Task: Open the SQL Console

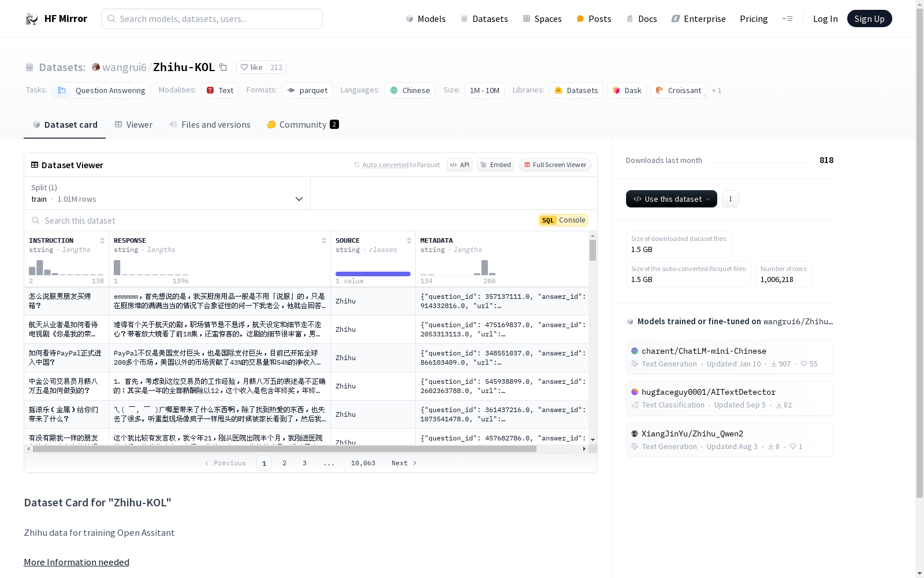Action: [x=563, y=220]
